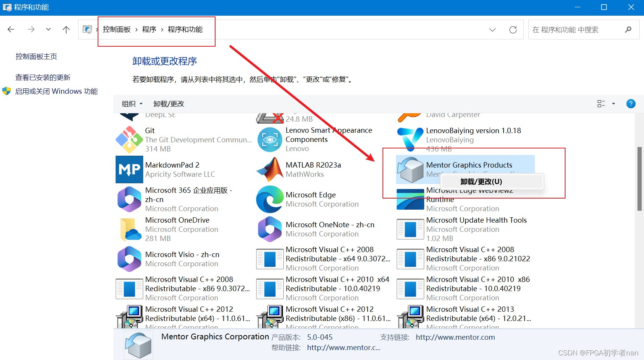Click the Microsoft Visio icon
644x360 pixels.
pos(129,259)
